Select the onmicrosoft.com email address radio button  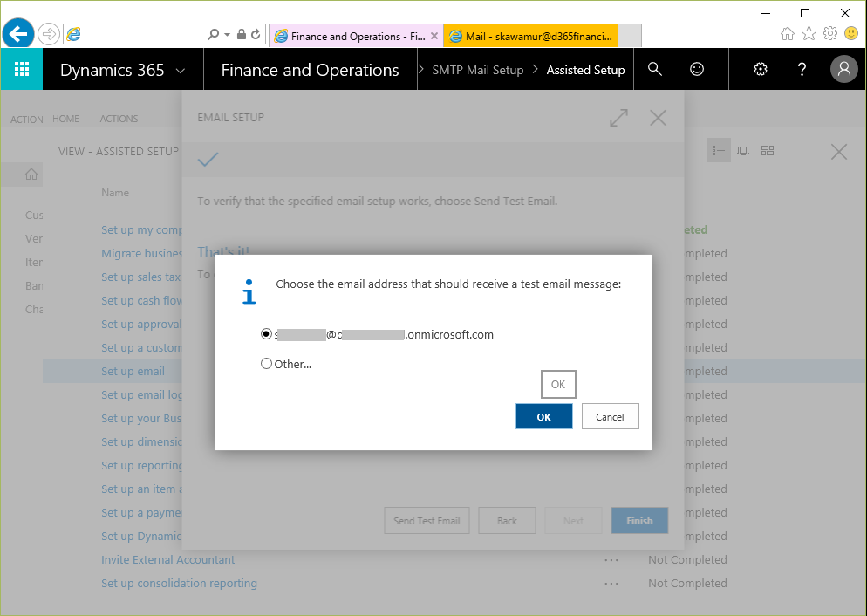point(267,334)
